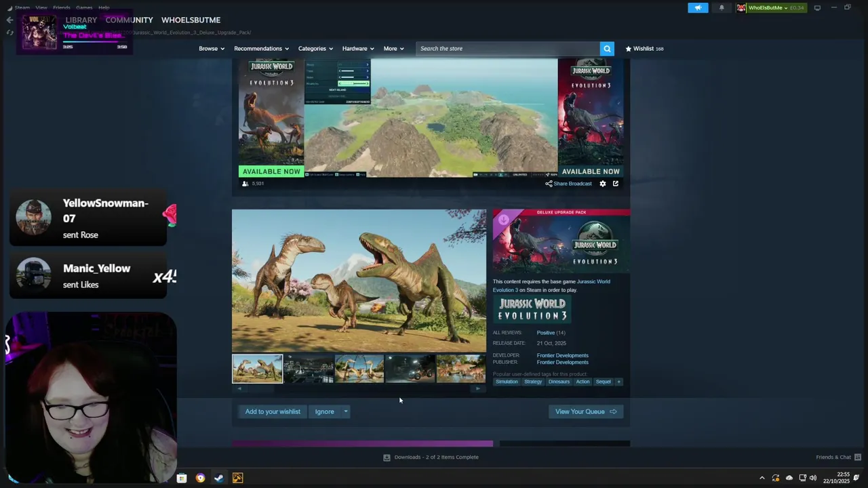This screenshot has height=488, width=868.
Task: Click the broadcast viewer count icon
Action: point(245,184)
